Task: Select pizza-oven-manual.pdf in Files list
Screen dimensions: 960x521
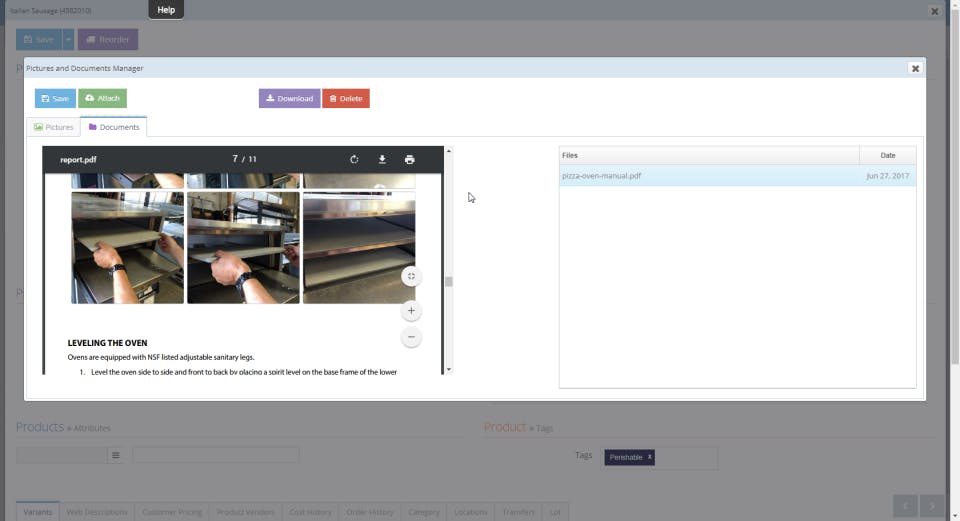Action: point(737,176)
